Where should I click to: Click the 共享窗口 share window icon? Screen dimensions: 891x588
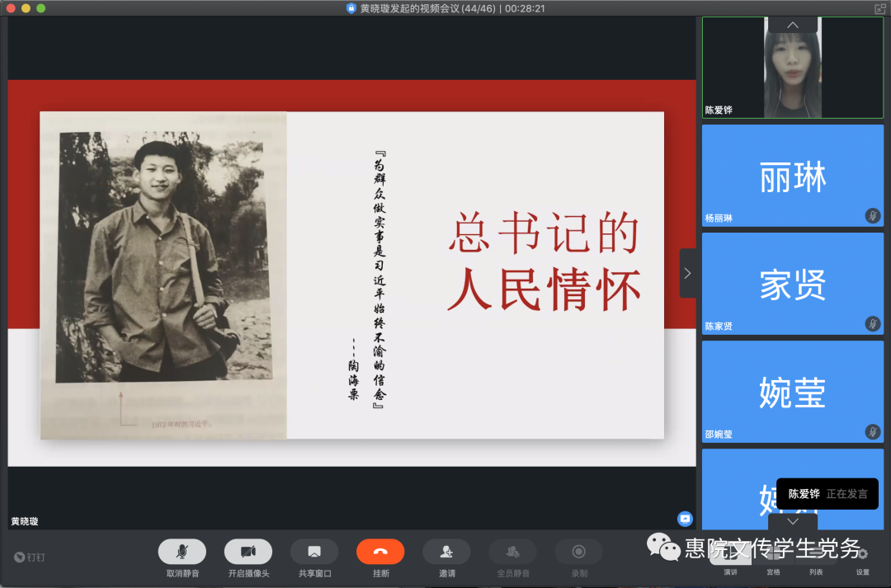pyautogui.click(x=314, y=552)
